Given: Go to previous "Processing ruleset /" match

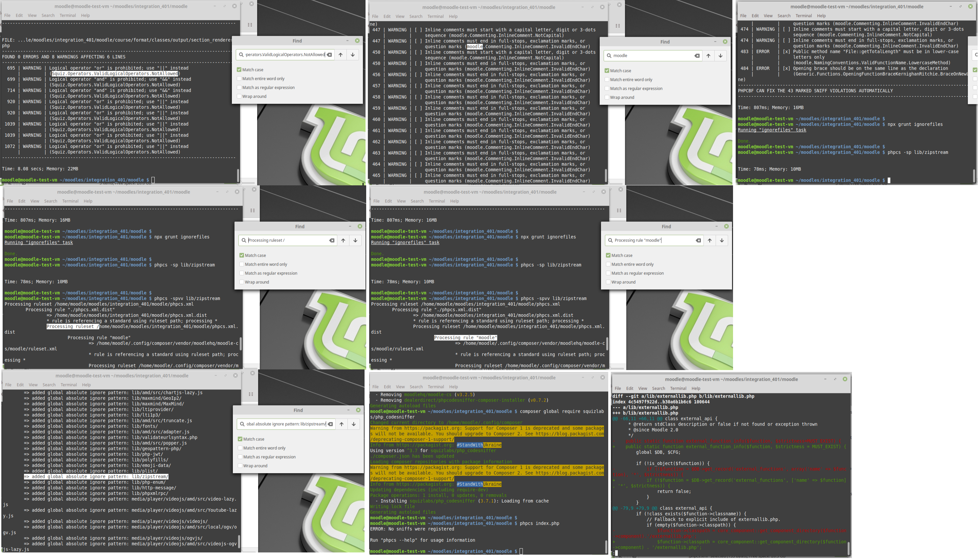Looking at the screenshot, I should 343,240.
